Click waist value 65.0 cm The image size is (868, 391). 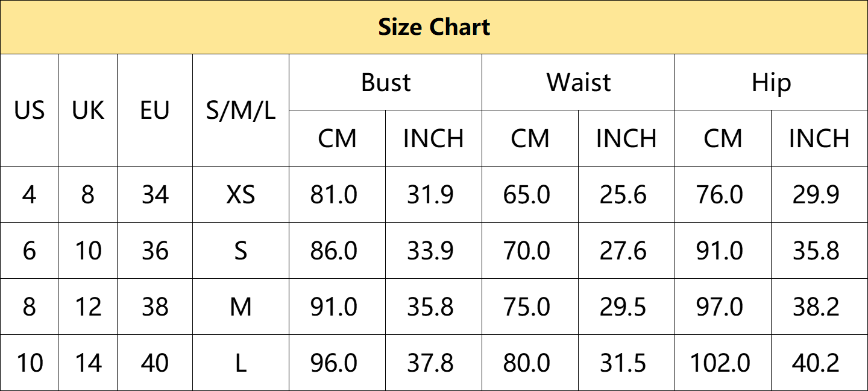[530, 194]
